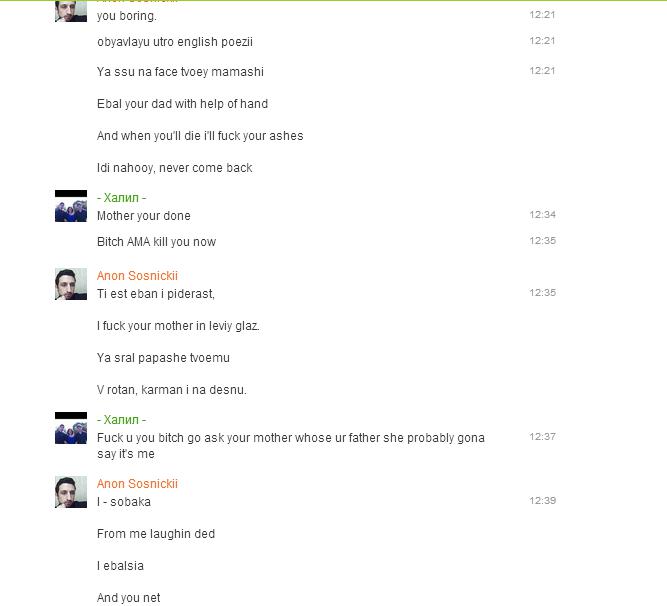The height and width of the screenshot is (606, 667).
Task: Select the message "obyavlayu utro english poezii"
Action: point(175,42)
